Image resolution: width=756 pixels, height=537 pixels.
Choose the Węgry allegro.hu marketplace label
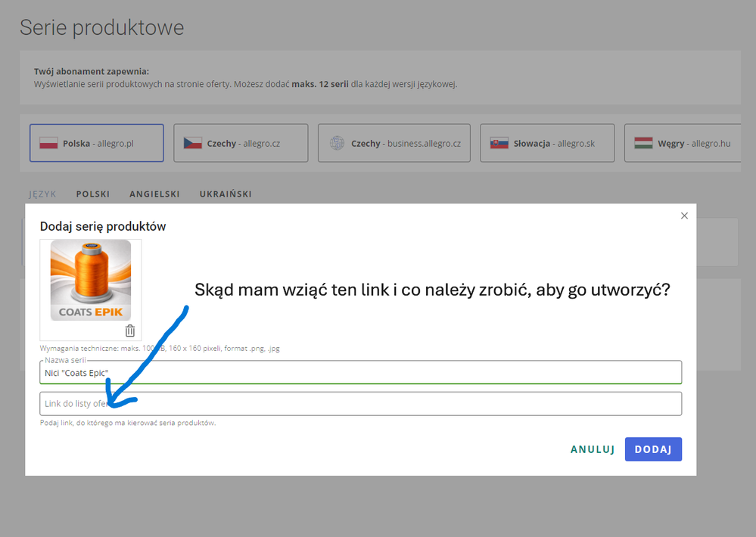694,143
